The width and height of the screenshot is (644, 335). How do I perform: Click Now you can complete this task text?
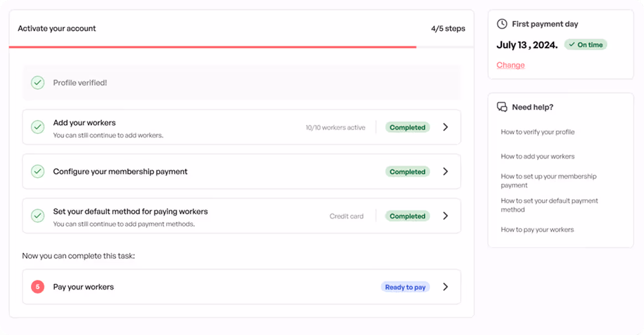point(79,256)
